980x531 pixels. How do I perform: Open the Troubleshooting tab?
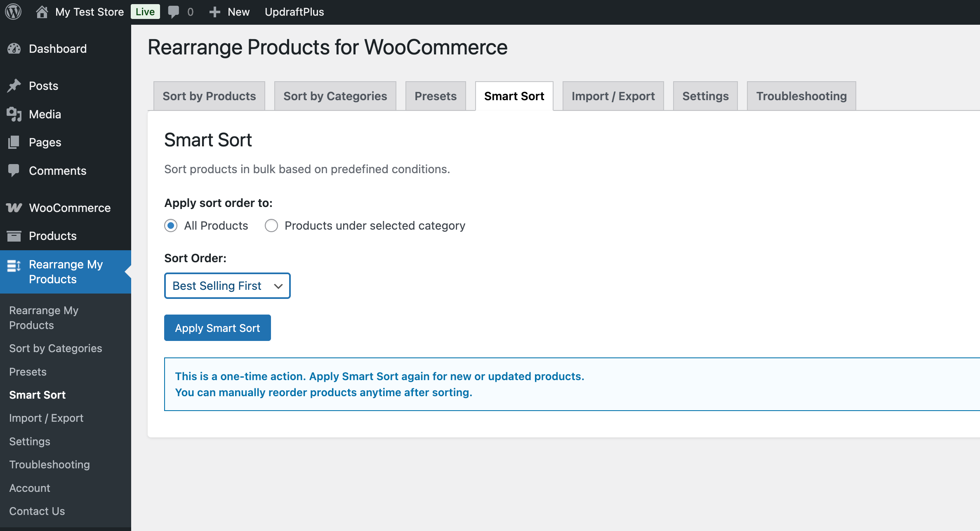pos(801,96)
